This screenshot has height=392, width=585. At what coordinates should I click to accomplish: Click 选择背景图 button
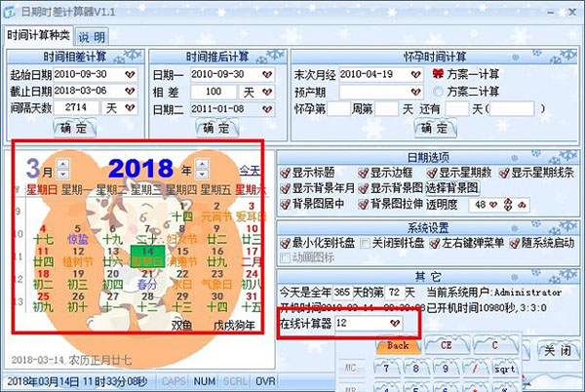pyautogui.click(x=452, y=188)
